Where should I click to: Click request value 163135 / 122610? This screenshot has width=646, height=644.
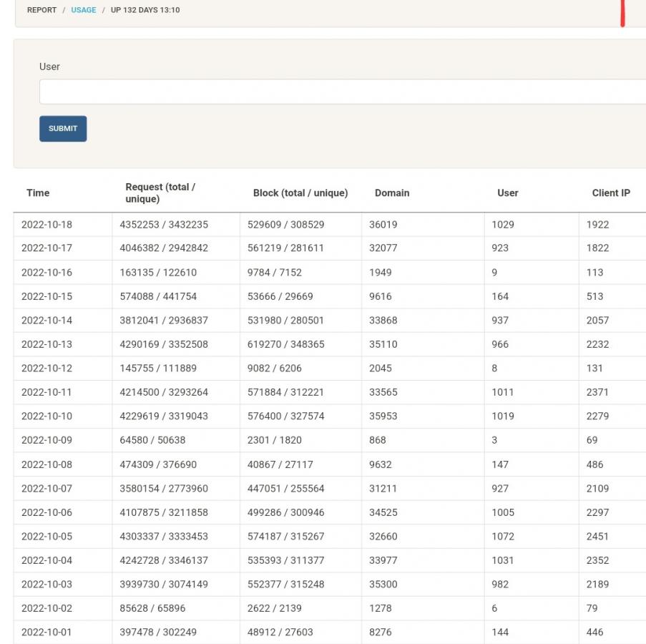pyautogui.click(x=158, y=273)
